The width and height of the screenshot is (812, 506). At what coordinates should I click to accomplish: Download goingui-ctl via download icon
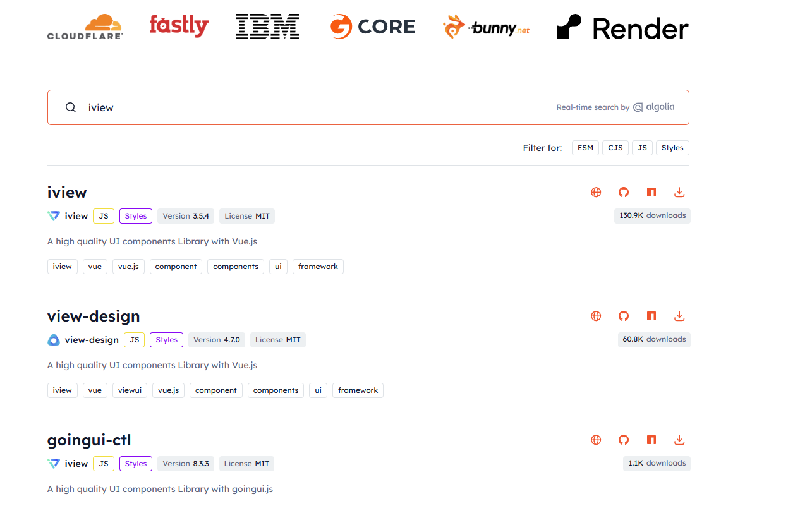[x=680, y=440]
